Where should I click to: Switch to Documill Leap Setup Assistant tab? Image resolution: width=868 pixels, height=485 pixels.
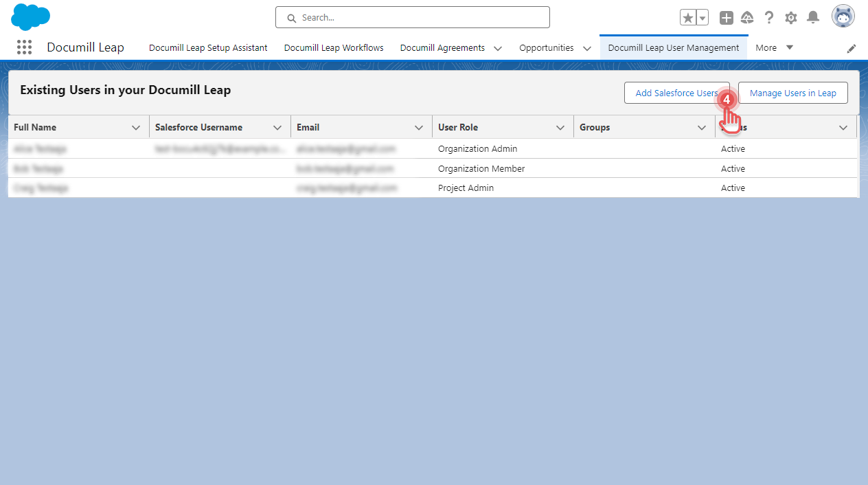(x=208, y=48)
